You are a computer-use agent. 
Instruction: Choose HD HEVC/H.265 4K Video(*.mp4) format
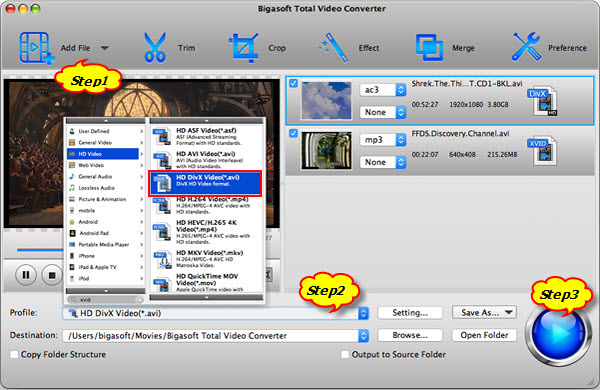click(x=206, y=232)
